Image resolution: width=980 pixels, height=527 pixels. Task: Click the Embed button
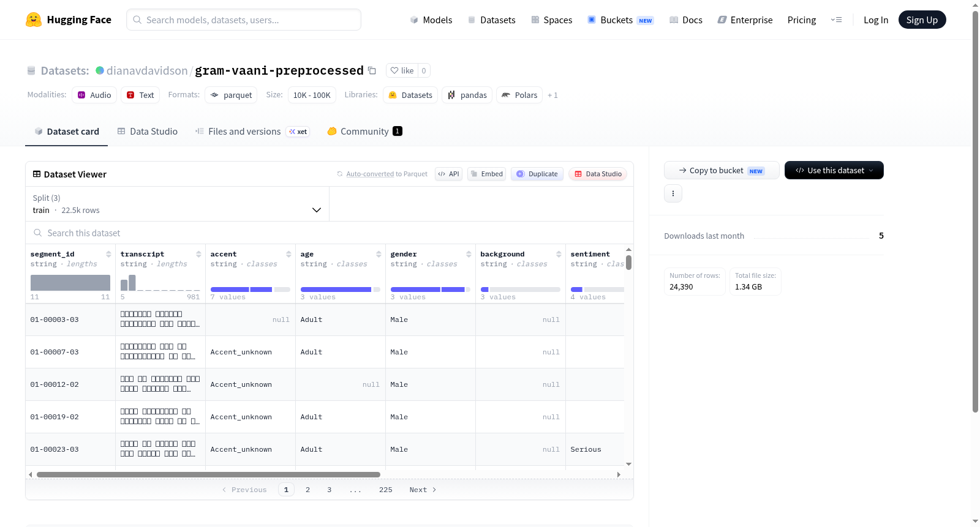[487, 174]
